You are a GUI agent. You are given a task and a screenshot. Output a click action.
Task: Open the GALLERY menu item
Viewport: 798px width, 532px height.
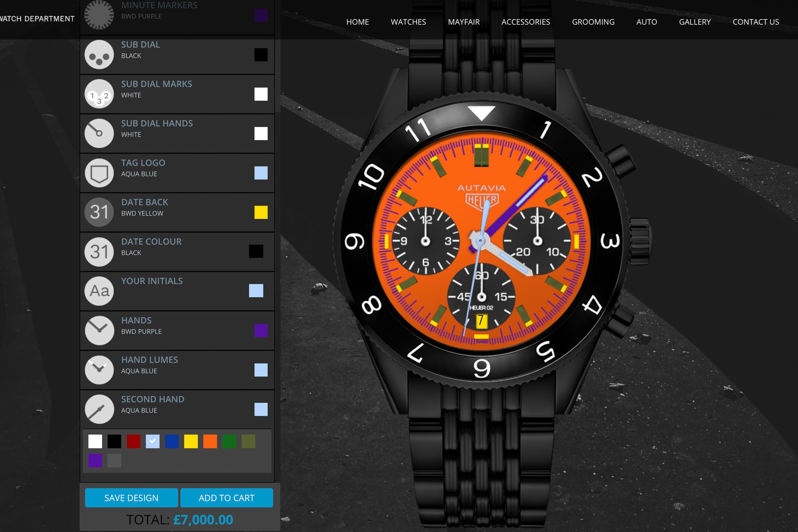tap(695, 22)
